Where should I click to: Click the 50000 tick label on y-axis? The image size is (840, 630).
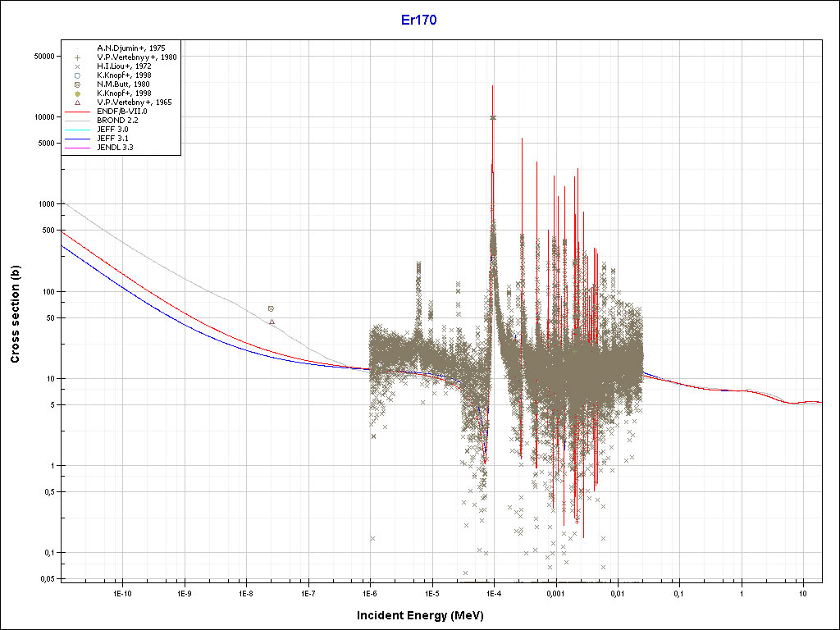[x=43, y=56]
